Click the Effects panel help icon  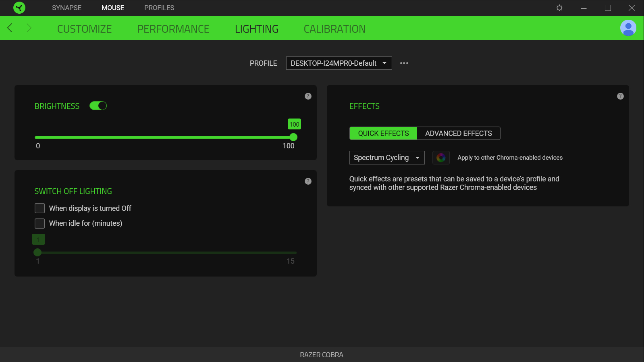(x=620, y=96)
